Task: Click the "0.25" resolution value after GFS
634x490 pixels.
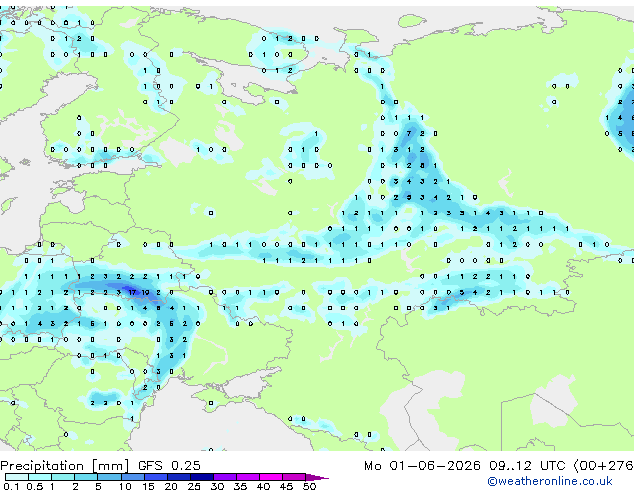Action: (186, 466)
